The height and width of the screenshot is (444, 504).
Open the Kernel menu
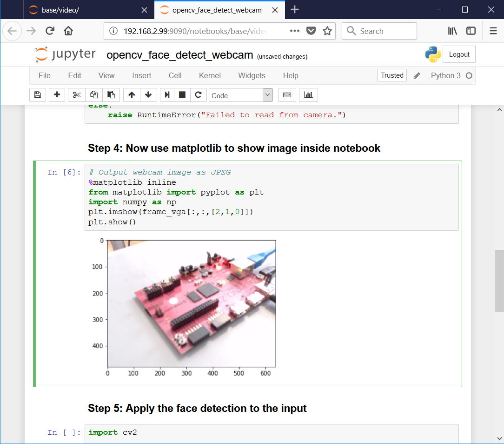[210, 75]
